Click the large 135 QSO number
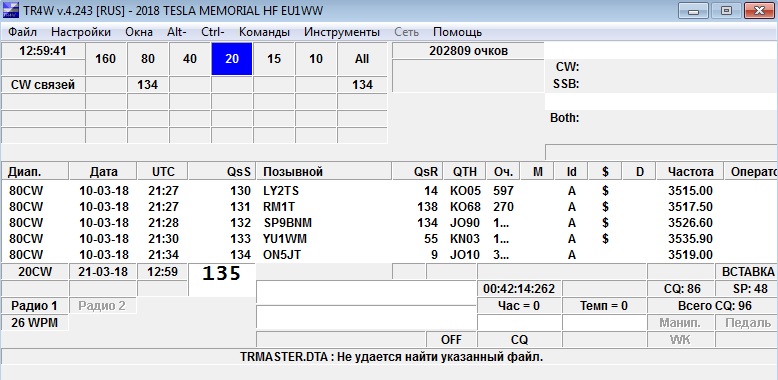 [x=221, y=273]
